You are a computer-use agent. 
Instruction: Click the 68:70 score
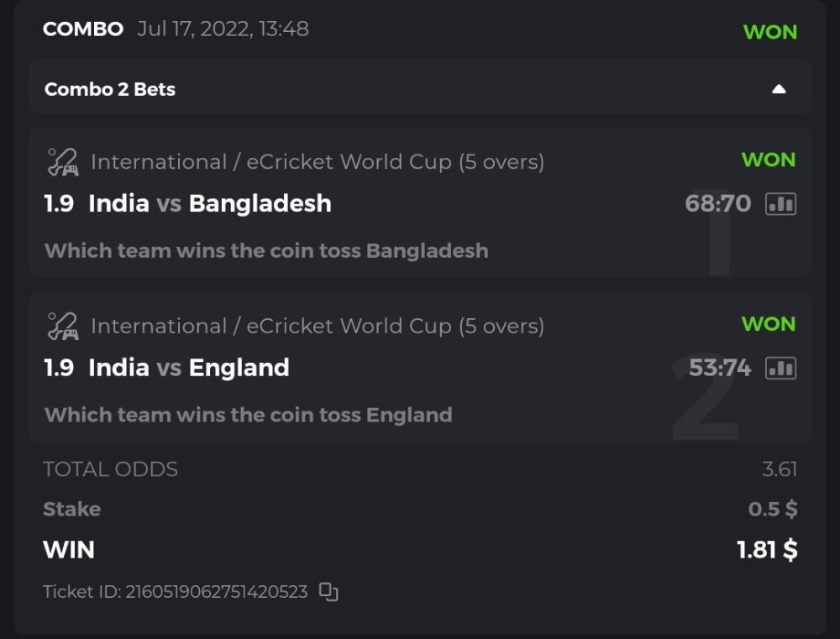click(x=717, y=203)
